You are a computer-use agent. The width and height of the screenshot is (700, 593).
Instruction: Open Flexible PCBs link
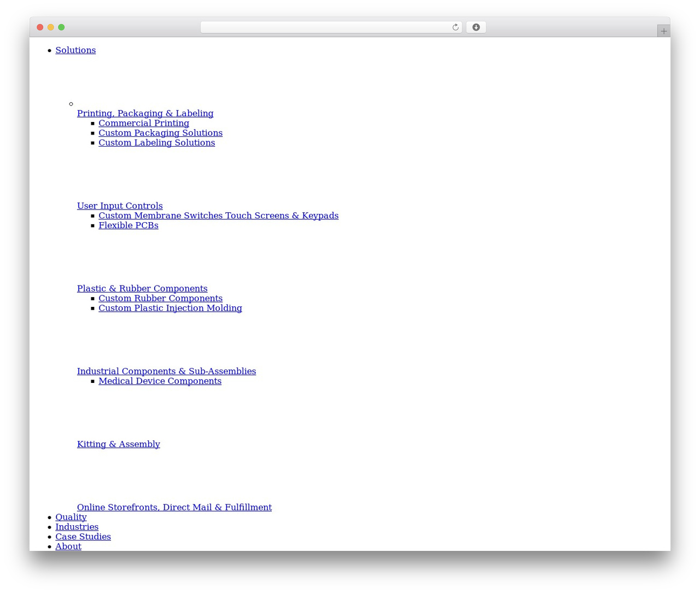coord(129,226)
